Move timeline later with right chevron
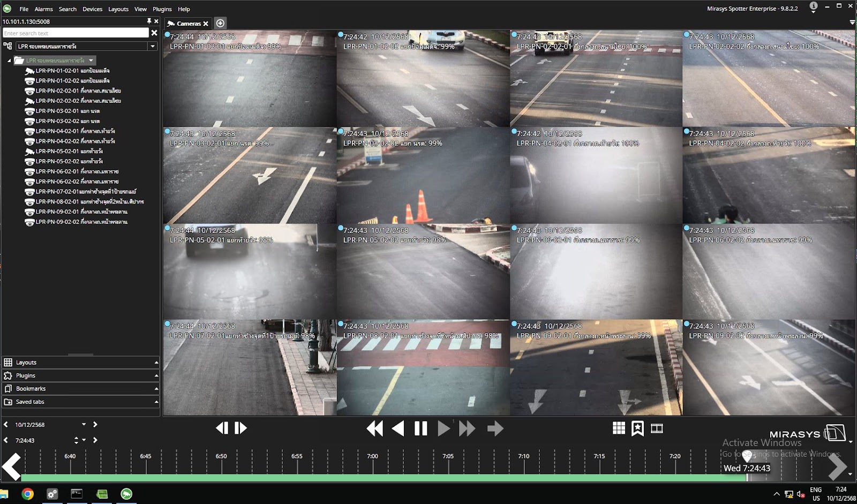Image resolution: width=857 pixels, height=504 pixels. [x=838, y=466]
